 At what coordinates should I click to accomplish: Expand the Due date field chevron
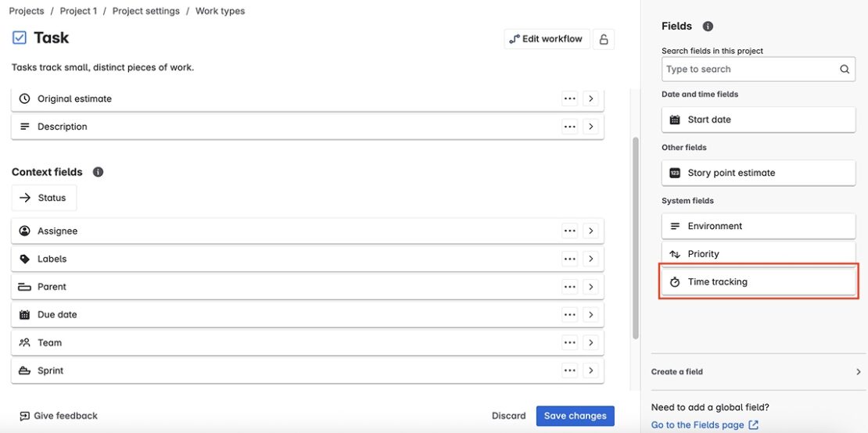click(590, 315)
